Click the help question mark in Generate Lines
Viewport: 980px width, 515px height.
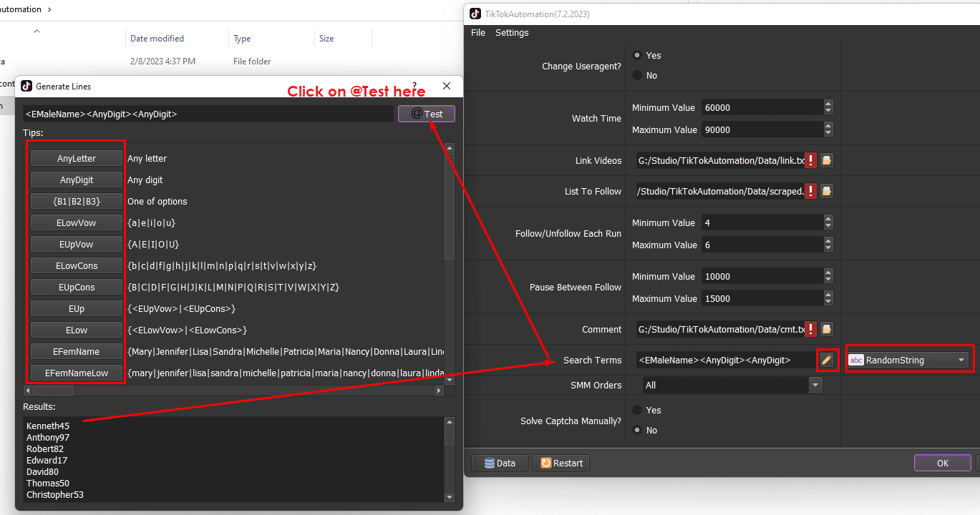tap(414, 85)
